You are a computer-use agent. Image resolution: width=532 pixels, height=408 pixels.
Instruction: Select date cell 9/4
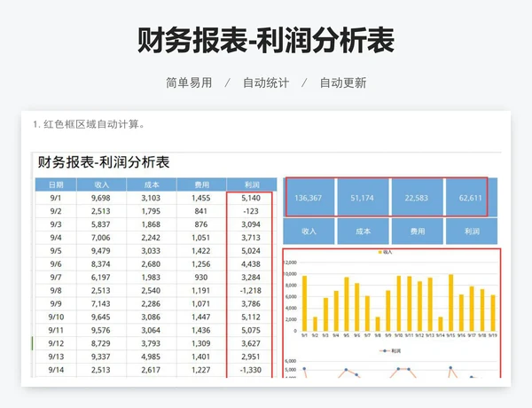pyautogui.click(x=56, y=238)
